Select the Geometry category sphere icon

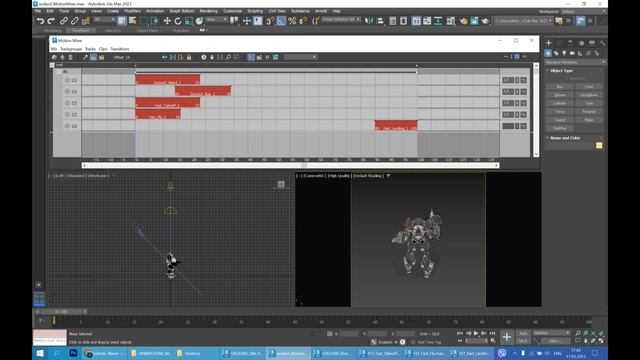(x=548, y=53)
